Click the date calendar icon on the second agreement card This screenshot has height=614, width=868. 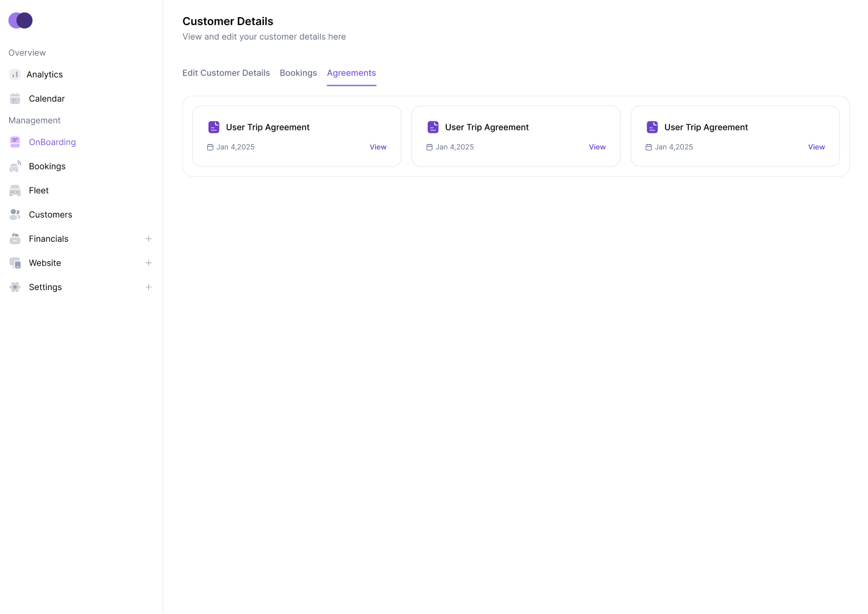(x=430, y=147)
